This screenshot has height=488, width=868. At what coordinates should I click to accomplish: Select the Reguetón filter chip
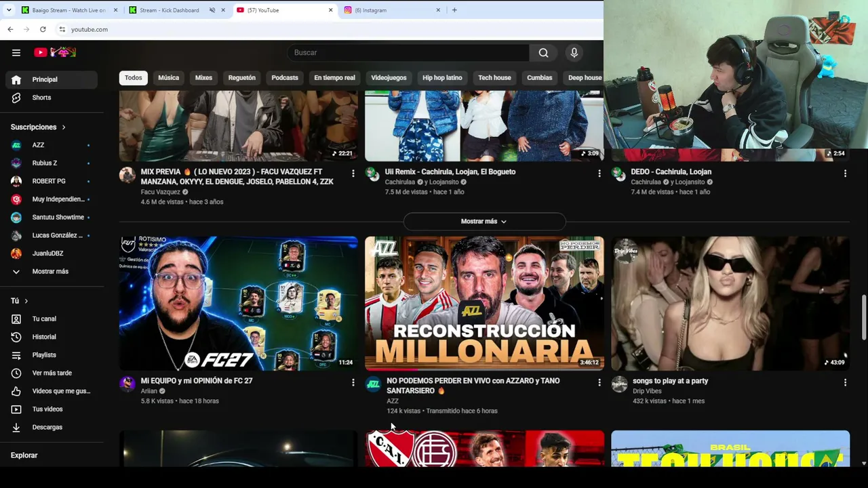(x=242, y=78)
